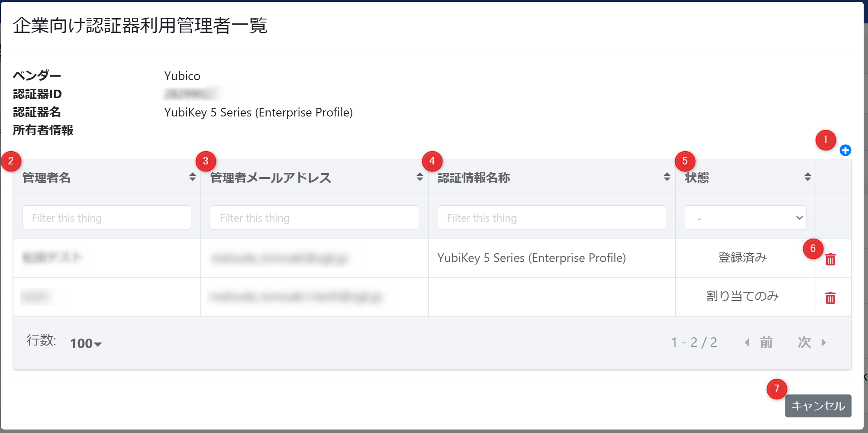Screen dimensions: 868x433
Task: Go to previous page with 前 arrow
Action: point(758,343)
